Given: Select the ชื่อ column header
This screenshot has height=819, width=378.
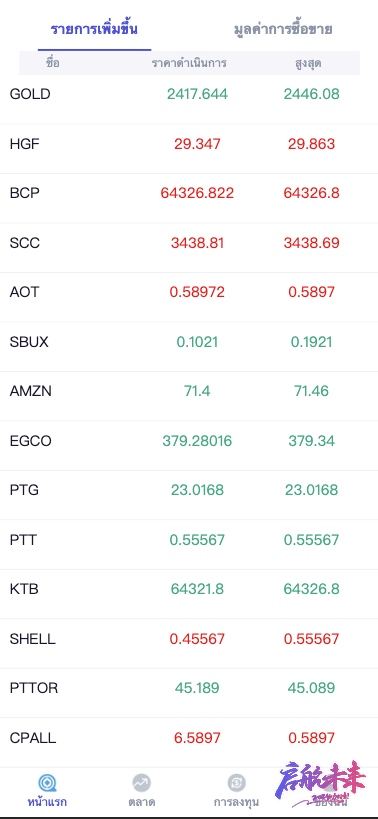Looking at the screenshot, I should tap(53, 63).
